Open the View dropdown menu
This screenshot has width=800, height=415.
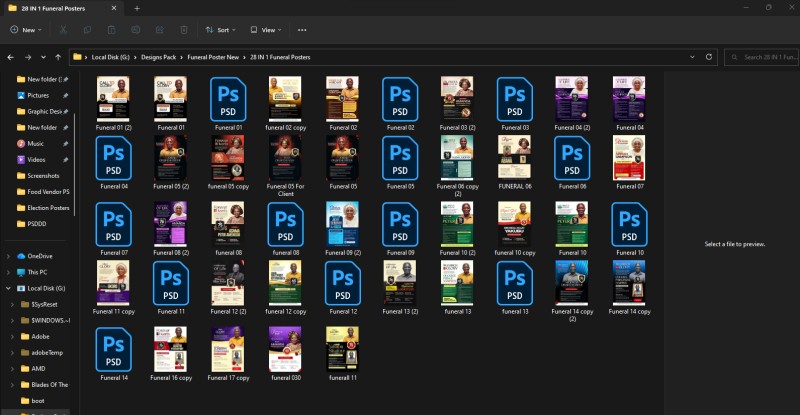click(266, 30)
